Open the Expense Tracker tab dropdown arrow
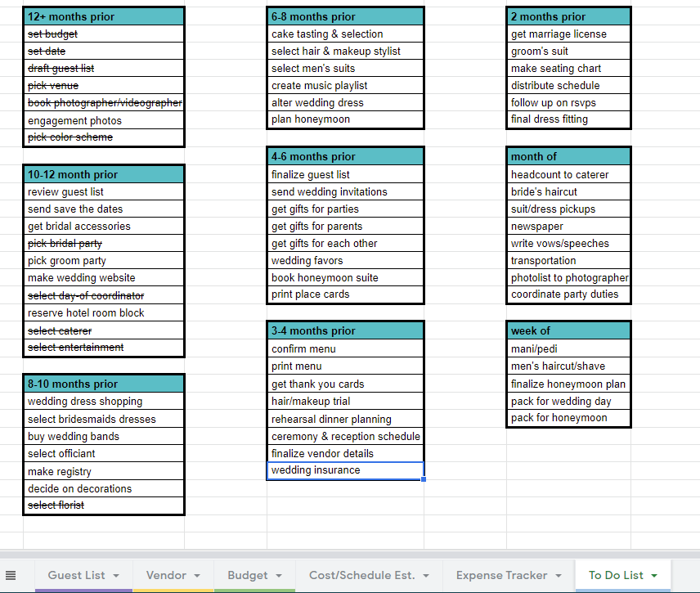Screen dimensions: 700x593 [x=558, y=576]
